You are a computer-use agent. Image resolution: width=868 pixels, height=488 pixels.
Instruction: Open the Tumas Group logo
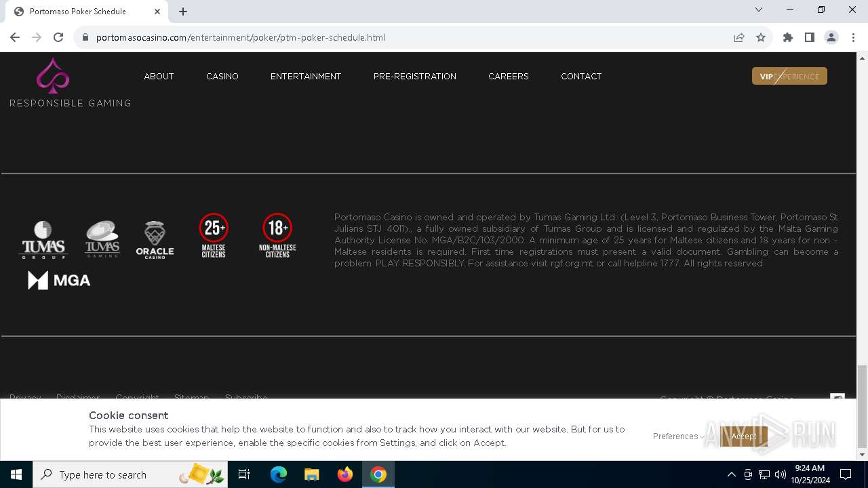pos(43,239)
